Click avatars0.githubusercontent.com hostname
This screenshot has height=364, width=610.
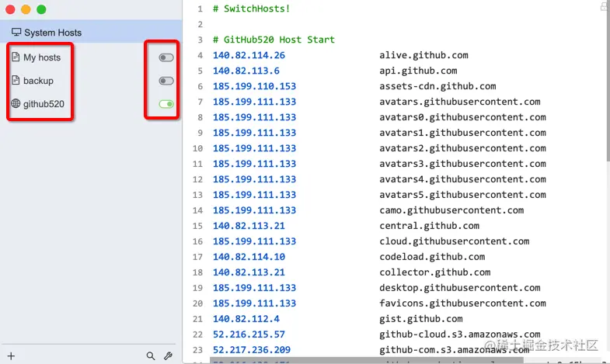click(462, 117)
